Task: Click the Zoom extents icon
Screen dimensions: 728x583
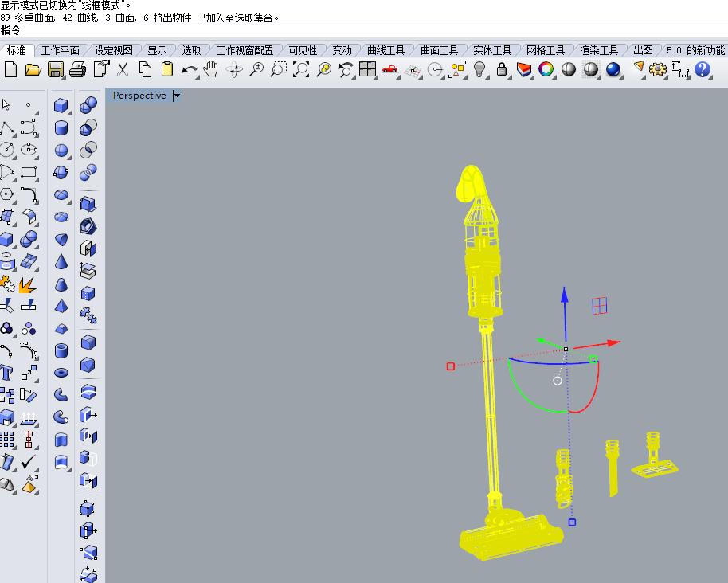Action: [301, 69]
